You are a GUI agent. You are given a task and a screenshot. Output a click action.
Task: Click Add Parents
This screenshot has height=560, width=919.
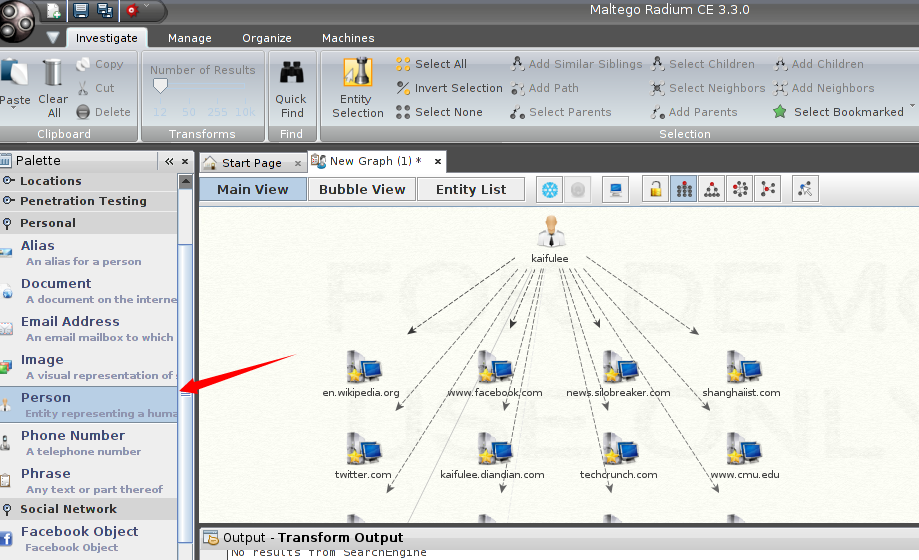(x=694, y=111)
